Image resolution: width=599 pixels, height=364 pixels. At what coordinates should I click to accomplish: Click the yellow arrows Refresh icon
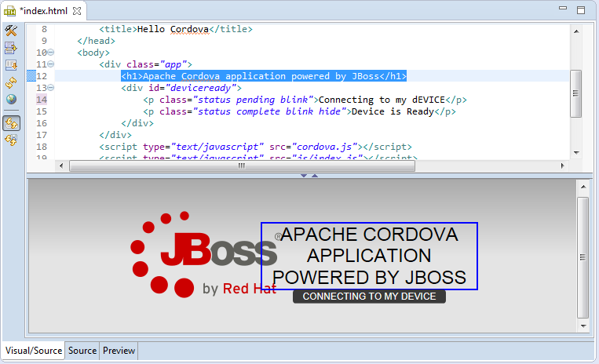click(x=11, y=82)
